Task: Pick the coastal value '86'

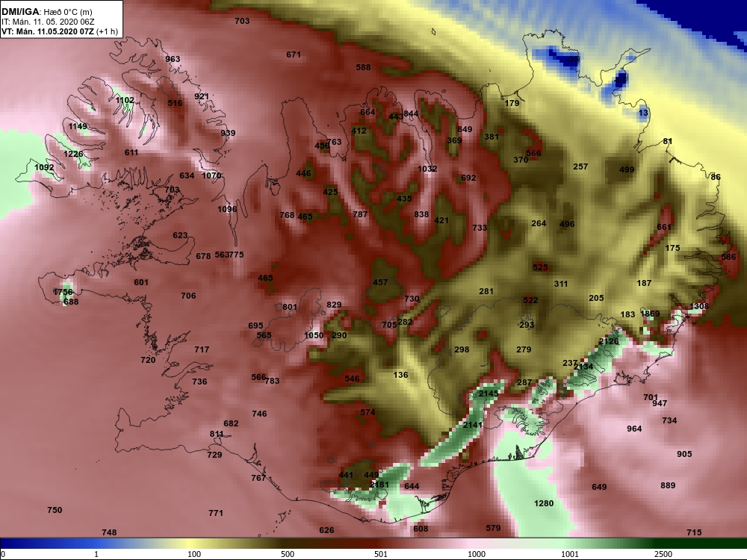Action: (x=716, y=177)
